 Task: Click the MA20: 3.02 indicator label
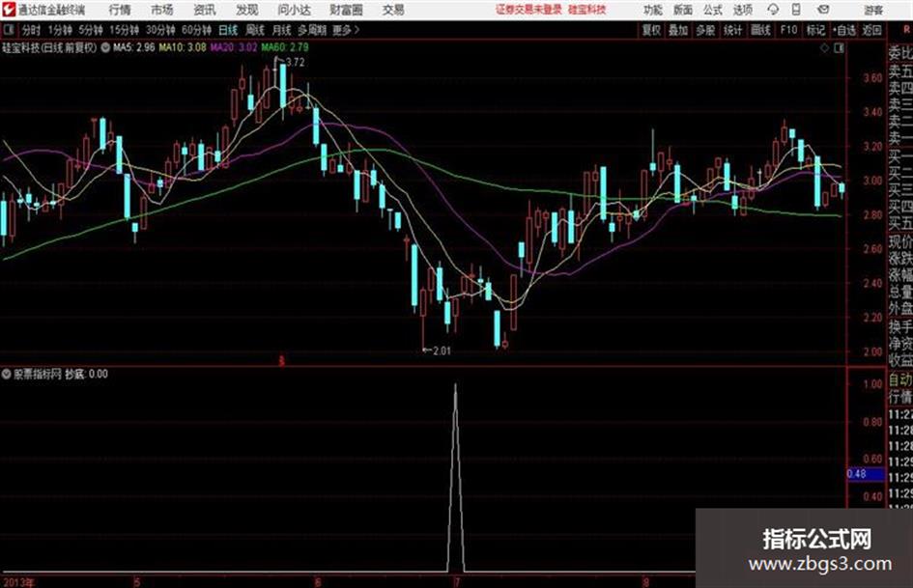(x=234, y=47)
